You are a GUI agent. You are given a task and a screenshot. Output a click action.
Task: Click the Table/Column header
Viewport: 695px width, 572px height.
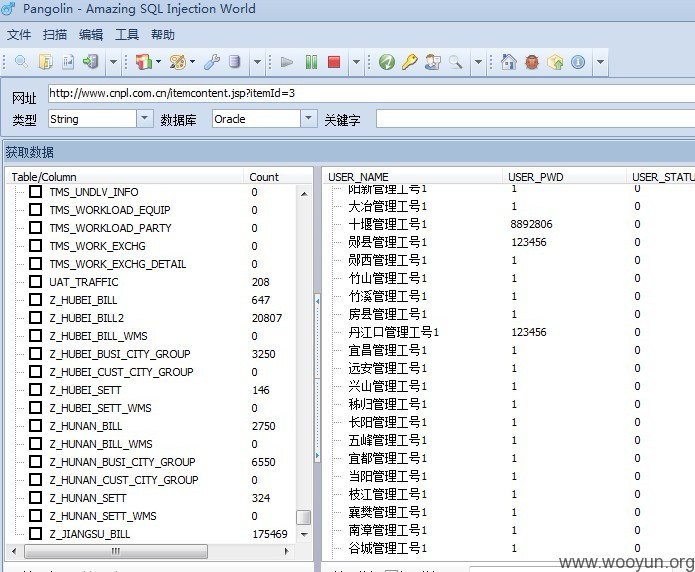tap(125, 177)
